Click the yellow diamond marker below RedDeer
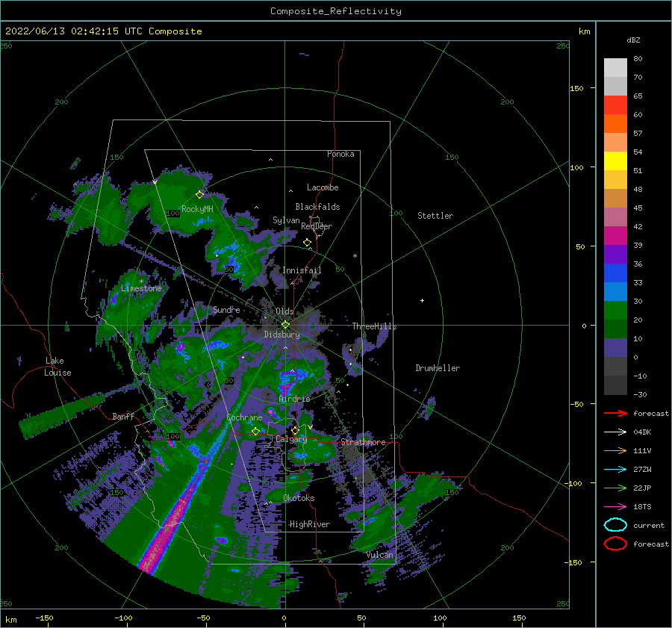The width and height of the screenshot is (672, 628). pyautogui.click(x=307, y=243)
